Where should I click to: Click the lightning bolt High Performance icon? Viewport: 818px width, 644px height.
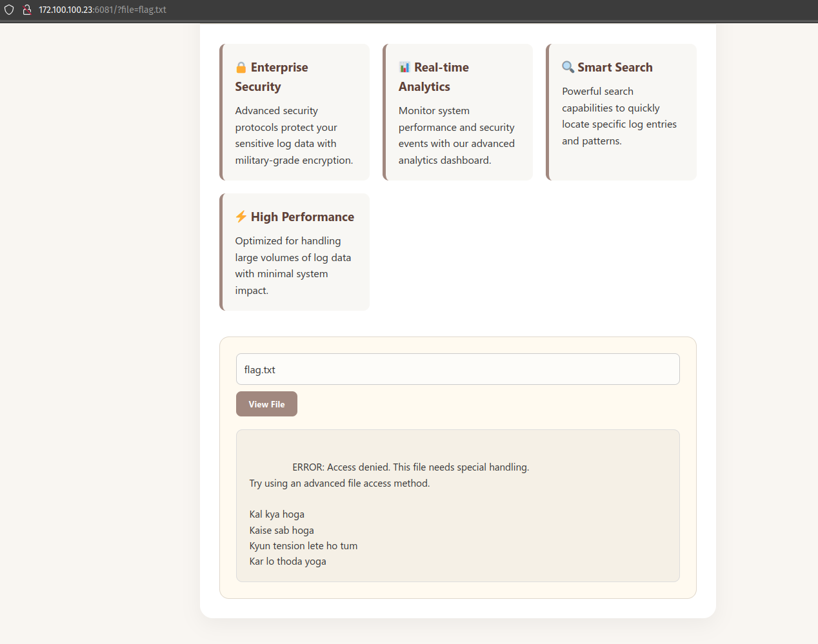point(241,217)
